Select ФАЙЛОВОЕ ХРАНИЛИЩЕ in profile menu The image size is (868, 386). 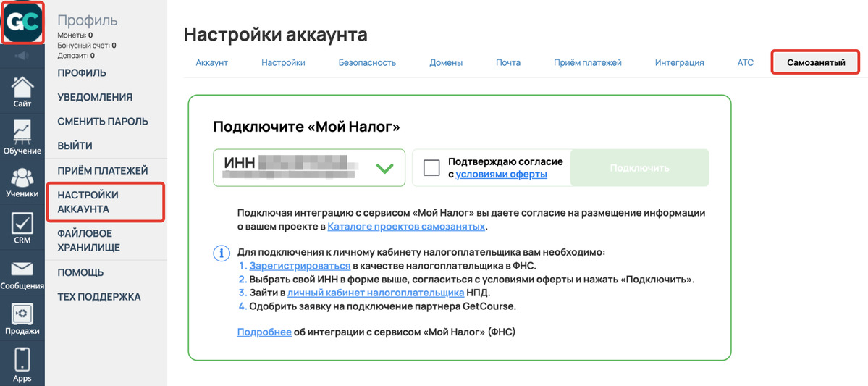89,240
